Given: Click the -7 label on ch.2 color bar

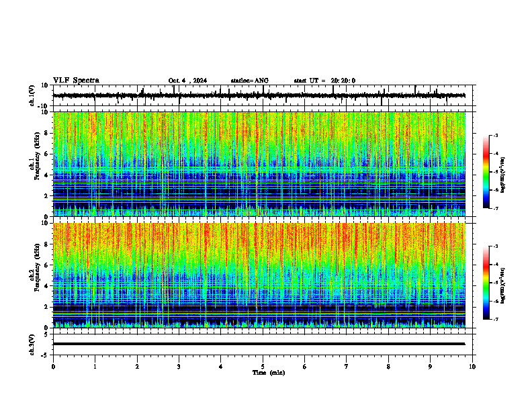Looking at the screenshot, I should [496, 320].
